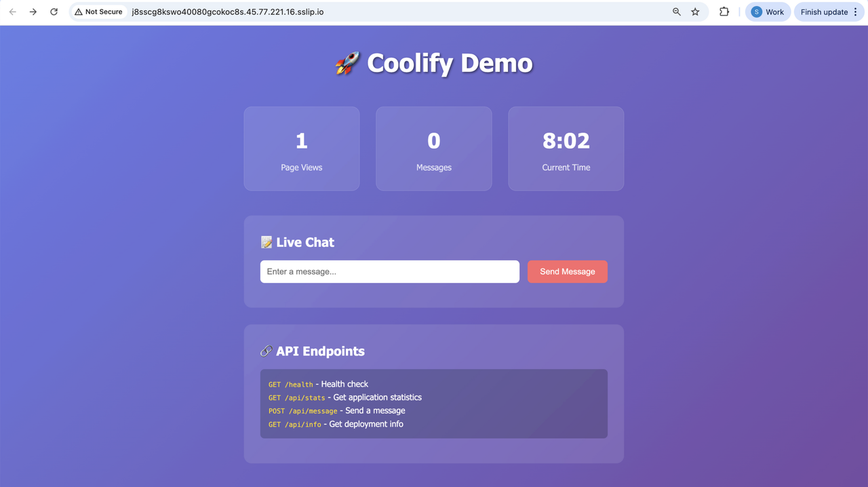Click the Send Message button
Screen dimensions: 868x487
pos(568,271)
